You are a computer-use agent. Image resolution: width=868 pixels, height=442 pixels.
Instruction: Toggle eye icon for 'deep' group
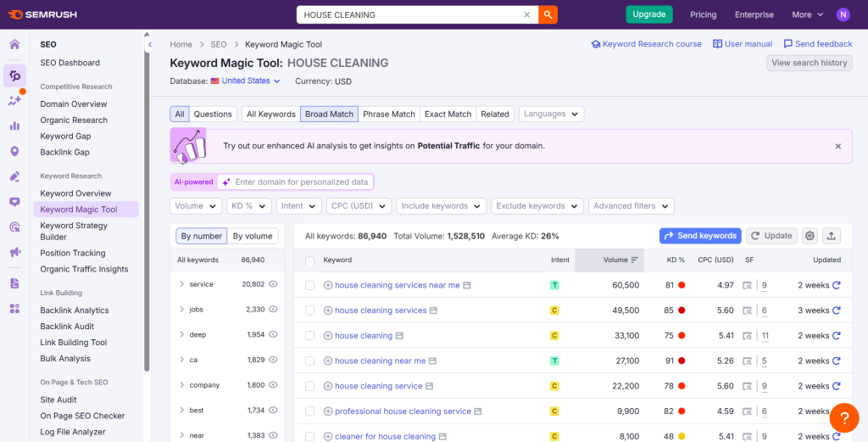click(x=273, y=334)
